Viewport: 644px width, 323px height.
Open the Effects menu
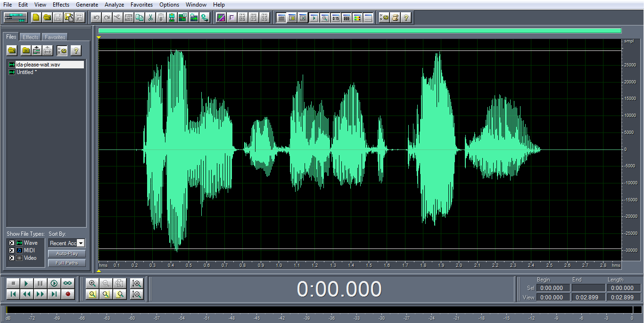[61, 5]
